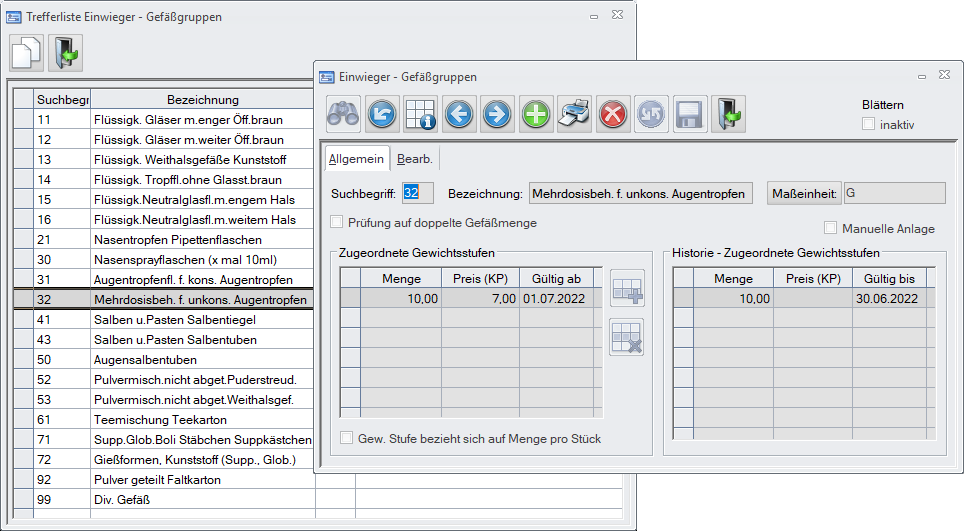Click the table info grid icon
Screen dimensions: 964x531
coord(420,115)
